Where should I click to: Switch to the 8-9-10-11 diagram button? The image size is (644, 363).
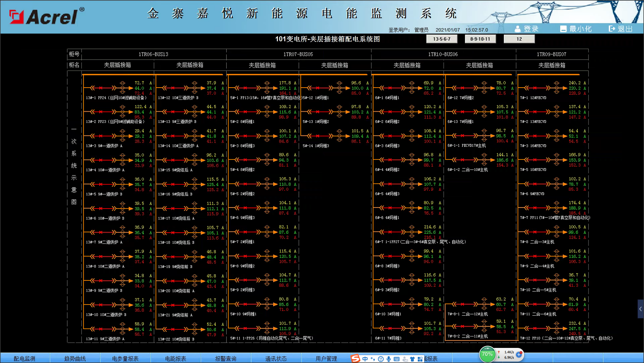pos(480,39)
